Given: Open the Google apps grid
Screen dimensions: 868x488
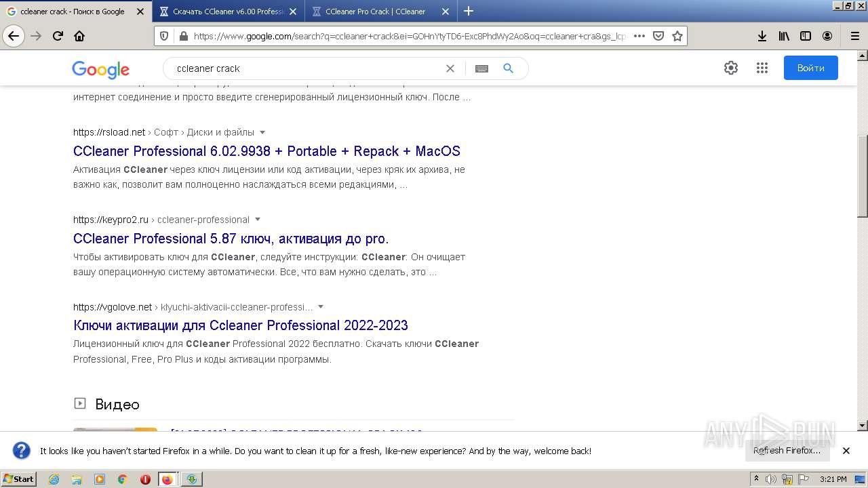Looking at the screenshot, I should point(762,68).
